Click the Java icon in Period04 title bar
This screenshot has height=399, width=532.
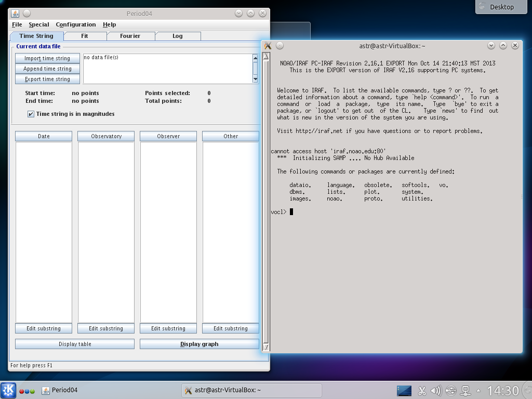tap(15, 14)
